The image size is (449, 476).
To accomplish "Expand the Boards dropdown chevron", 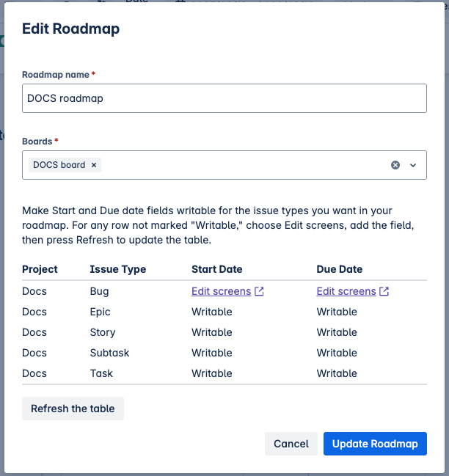I will (x=413, y=165).
